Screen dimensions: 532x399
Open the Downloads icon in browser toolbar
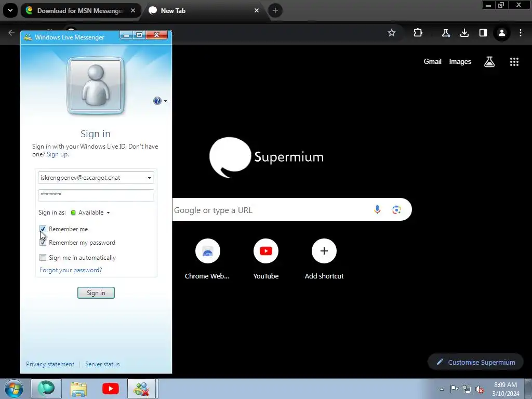coord(464,33)
